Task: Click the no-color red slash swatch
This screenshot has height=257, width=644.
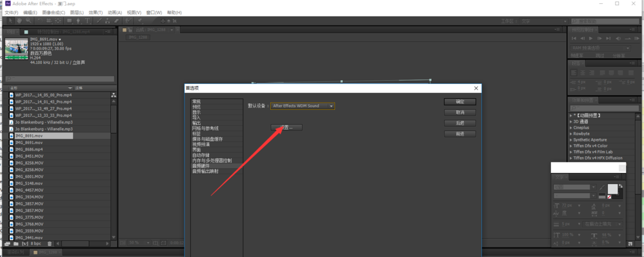Action: [609, 197]
